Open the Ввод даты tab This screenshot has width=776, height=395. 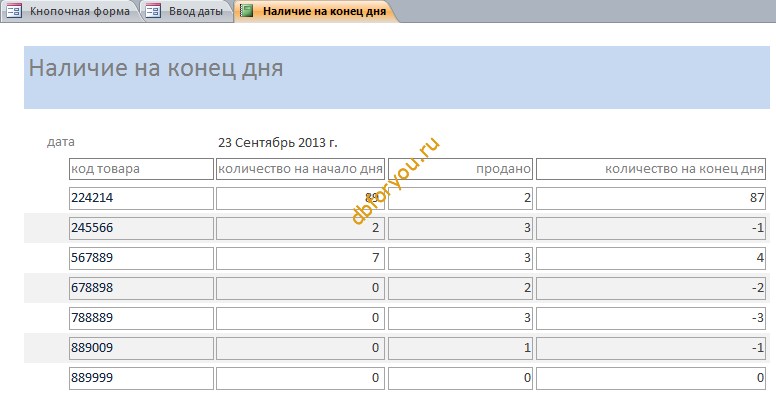click(187, 11)
